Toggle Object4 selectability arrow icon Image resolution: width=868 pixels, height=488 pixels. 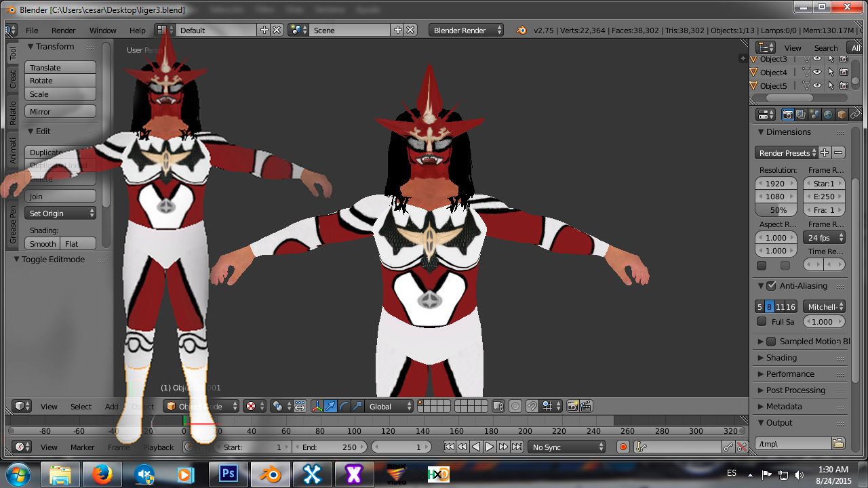coord(831,72)
